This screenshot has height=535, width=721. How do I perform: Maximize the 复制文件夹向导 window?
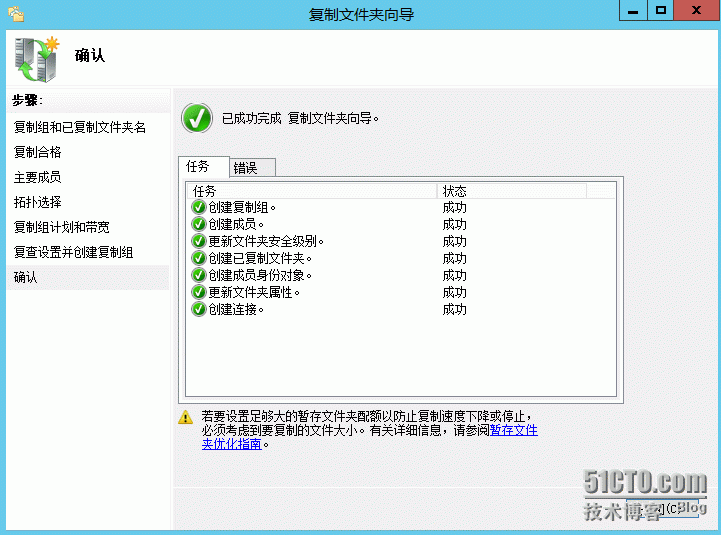coord(660,11)
